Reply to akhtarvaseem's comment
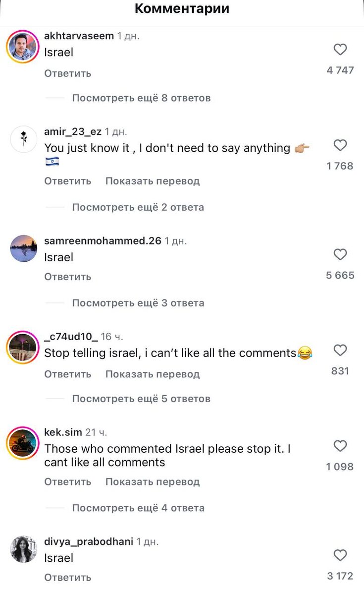This screenshot has height=595, width=364. 68,73
